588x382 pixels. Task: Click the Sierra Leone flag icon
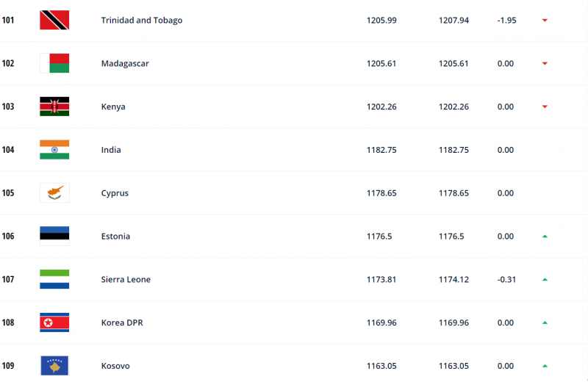[54, 279]
